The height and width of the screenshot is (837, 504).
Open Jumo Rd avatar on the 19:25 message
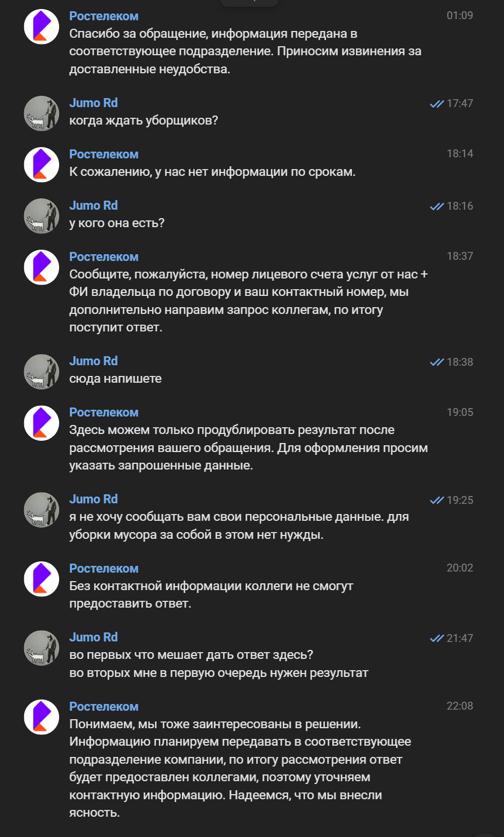(42, 510)
